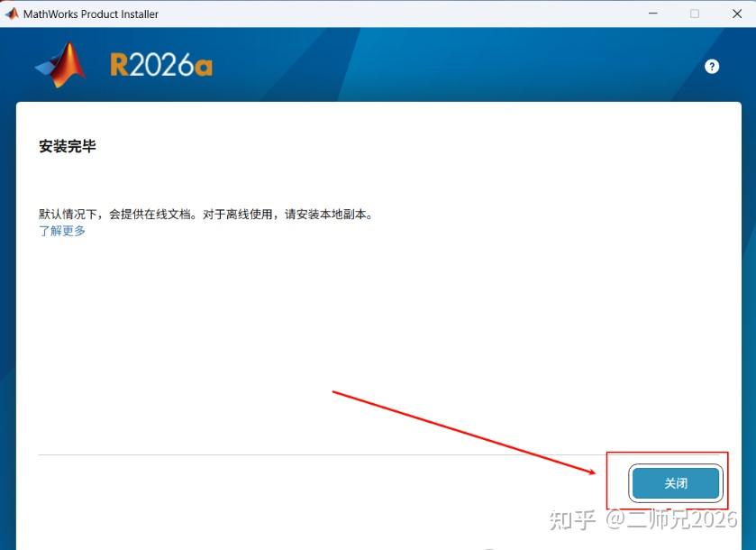Click the MathWorks Product Installer title text

coord(91,14)
